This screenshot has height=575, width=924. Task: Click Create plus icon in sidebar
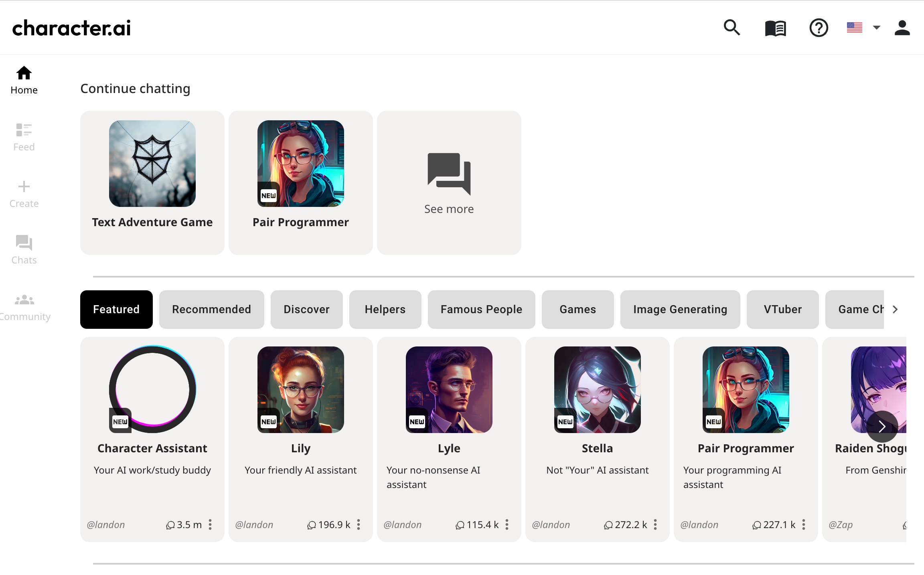(24, 194)
